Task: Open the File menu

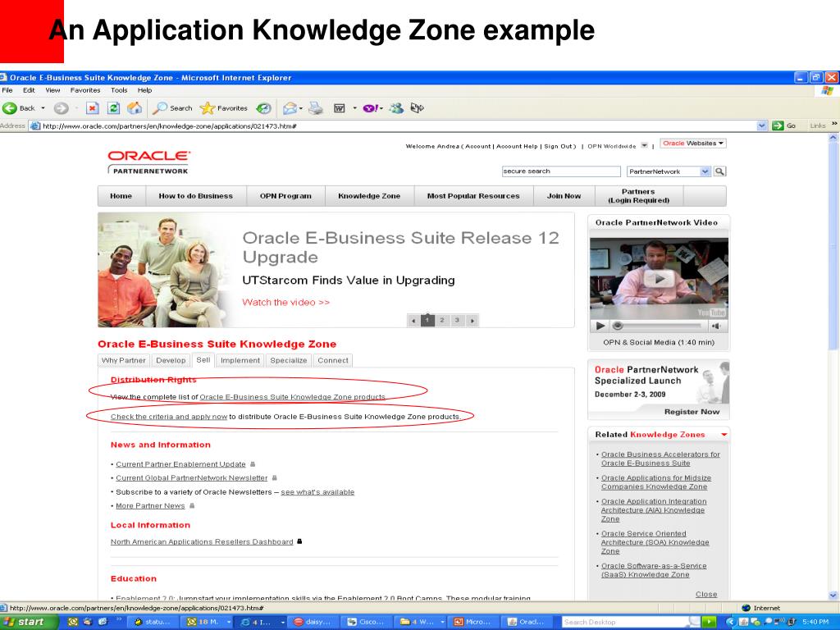Action: point(7,90)
